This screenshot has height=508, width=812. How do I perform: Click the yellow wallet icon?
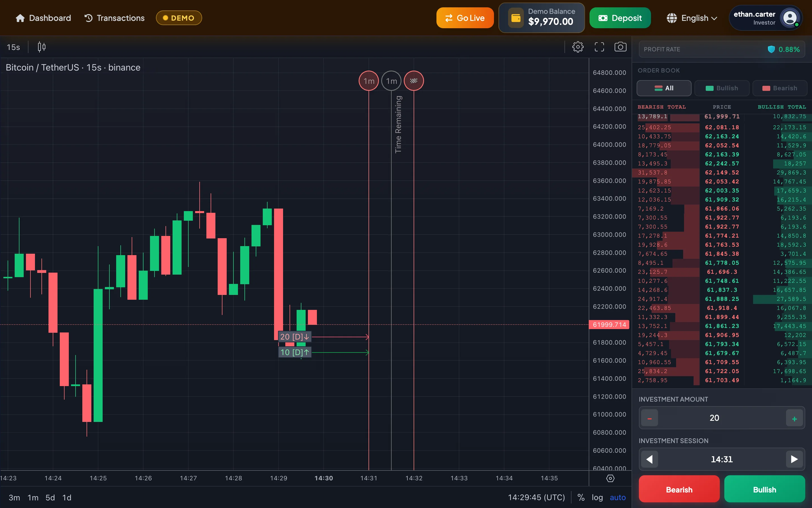(x=516, y=18)
